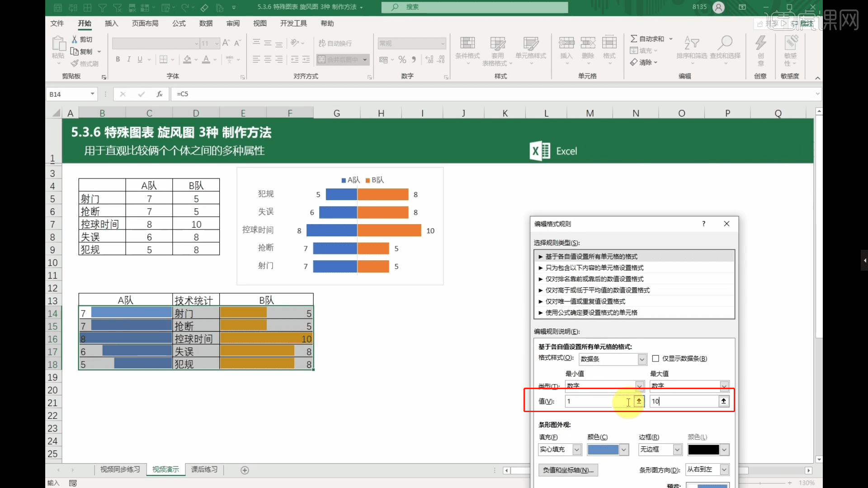The width and height of the screenshot is (868, 488).
Task: Click the Paste clipboard icon
Action: [x=58, y=44]
